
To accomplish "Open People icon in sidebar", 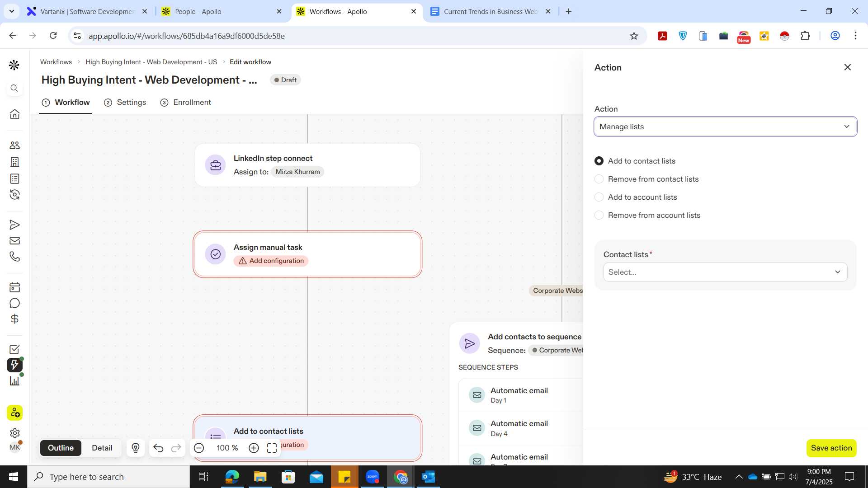I will (14, 145).
